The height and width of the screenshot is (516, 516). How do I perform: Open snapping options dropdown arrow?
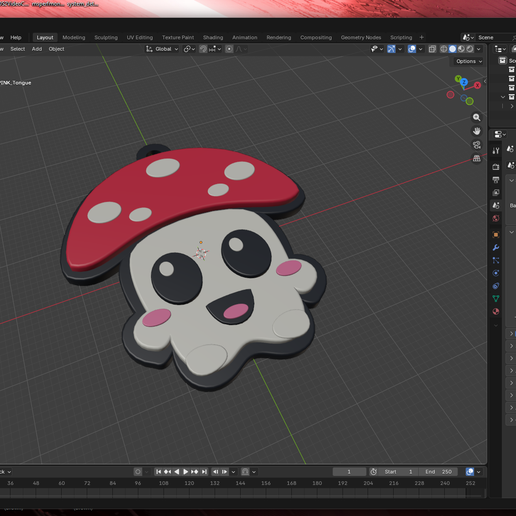coord(215,49)
